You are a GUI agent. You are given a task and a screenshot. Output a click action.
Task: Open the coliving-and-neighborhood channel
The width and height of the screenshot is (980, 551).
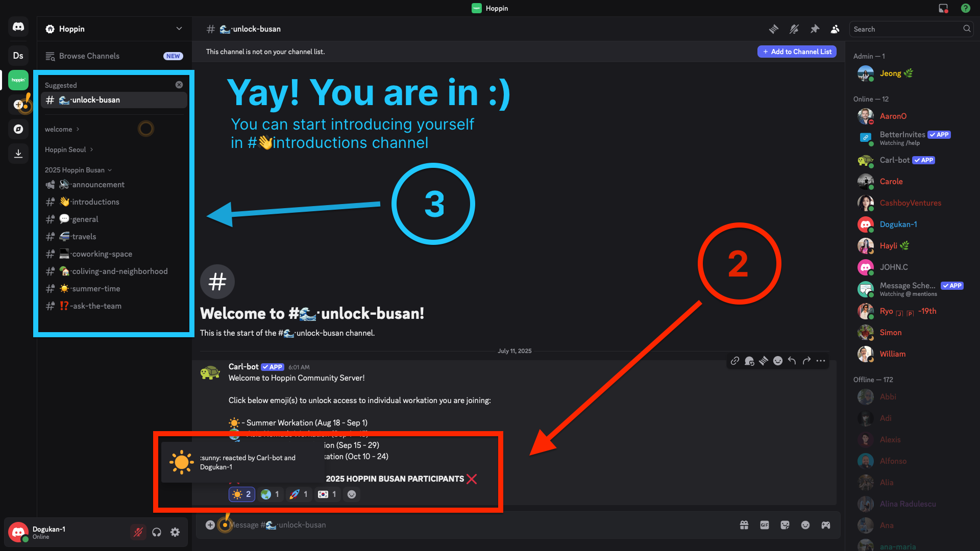click(114, 271)
